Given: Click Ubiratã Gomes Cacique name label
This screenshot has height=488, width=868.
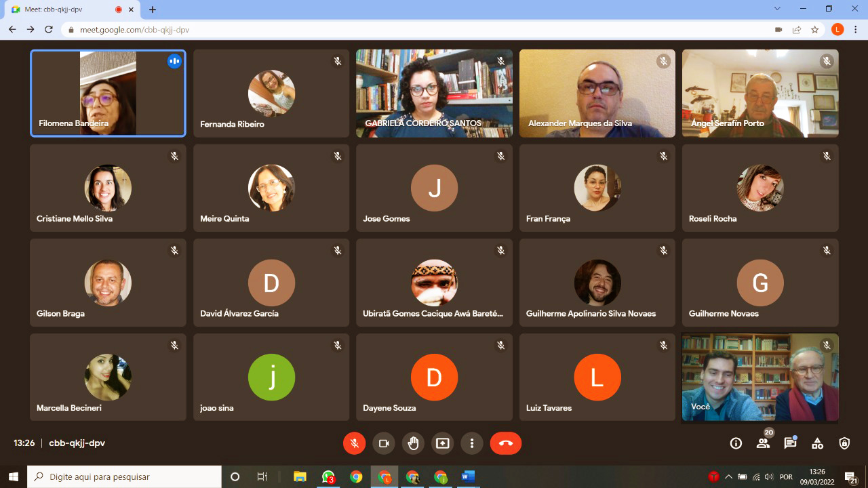Looking at the screenshot, I should (x=433, y=313).
